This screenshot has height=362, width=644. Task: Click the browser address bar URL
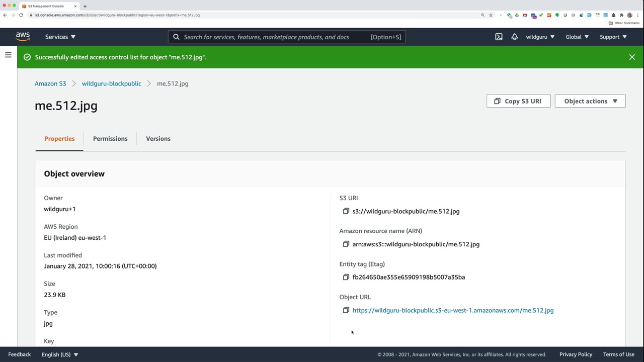pos(117,15)
